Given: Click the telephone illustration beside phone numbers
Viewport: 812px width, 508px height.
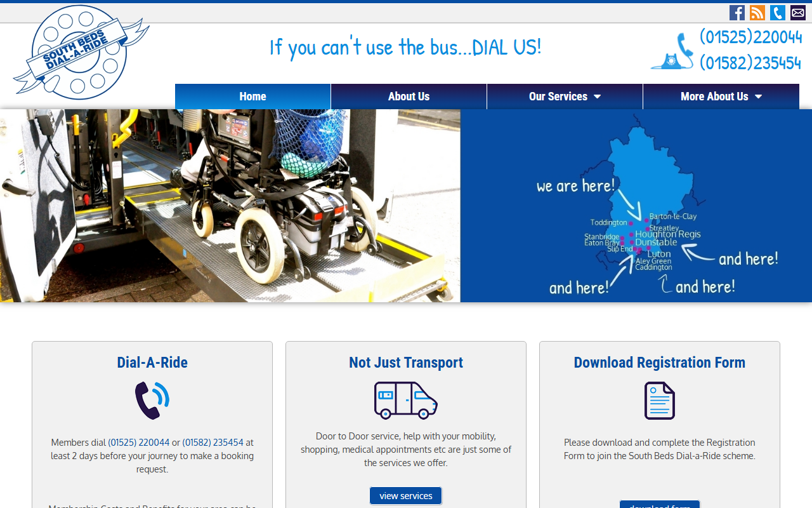Looking at the screenshot, I should (x=672, y=51).
